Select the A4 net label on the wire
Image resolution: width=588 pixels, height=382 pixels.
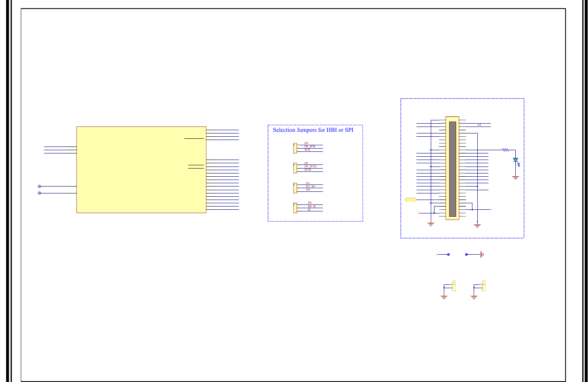tap(479, 124)
